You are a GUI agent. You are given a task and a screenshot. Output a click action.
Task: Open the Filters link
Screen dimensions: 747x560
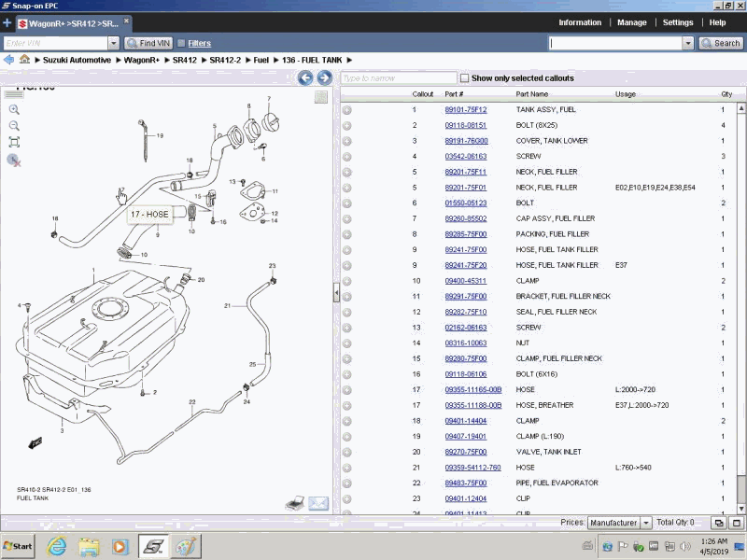point(199,43)
